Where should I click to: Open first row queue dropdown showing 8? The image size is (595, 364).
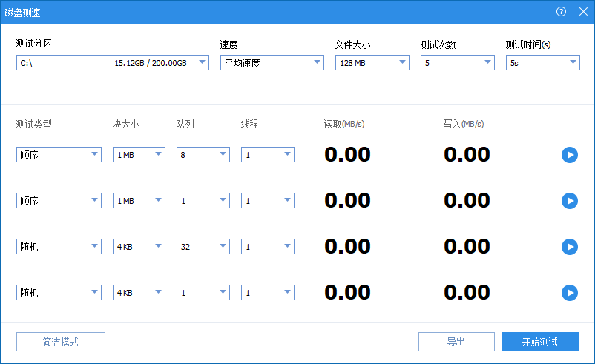pyautogui.click(x=203, y=155)
